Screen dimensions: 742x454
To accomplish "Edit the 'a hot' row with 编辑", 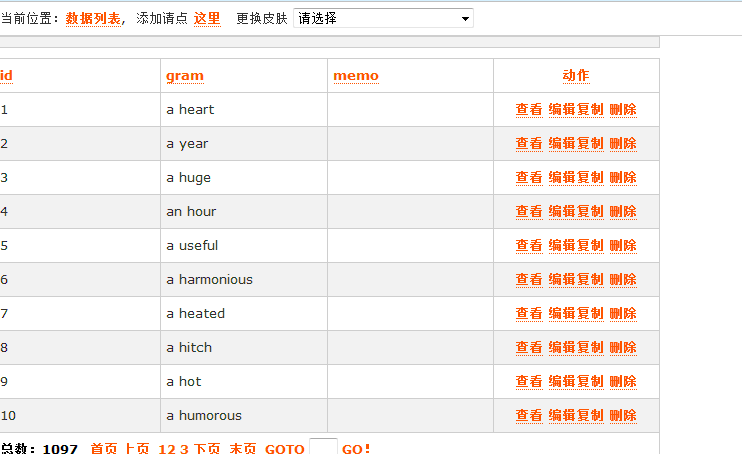I will tap(562, 382).
